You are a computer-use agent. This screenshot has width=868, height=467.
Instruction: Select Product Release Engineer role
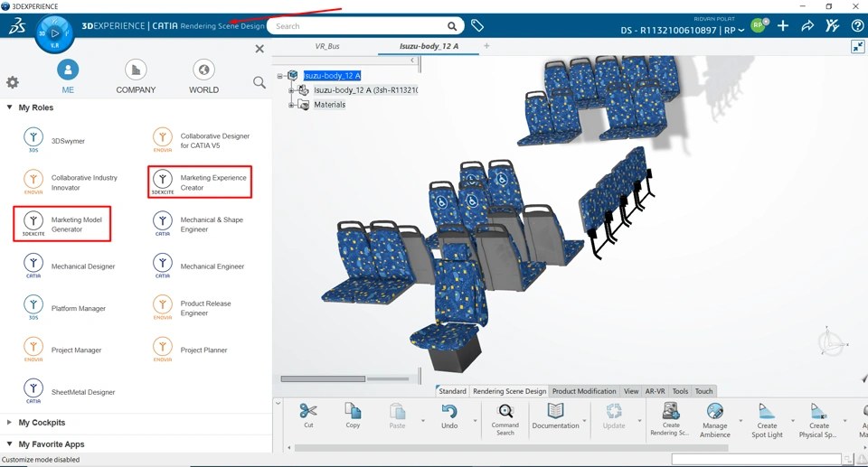[192, 308]
